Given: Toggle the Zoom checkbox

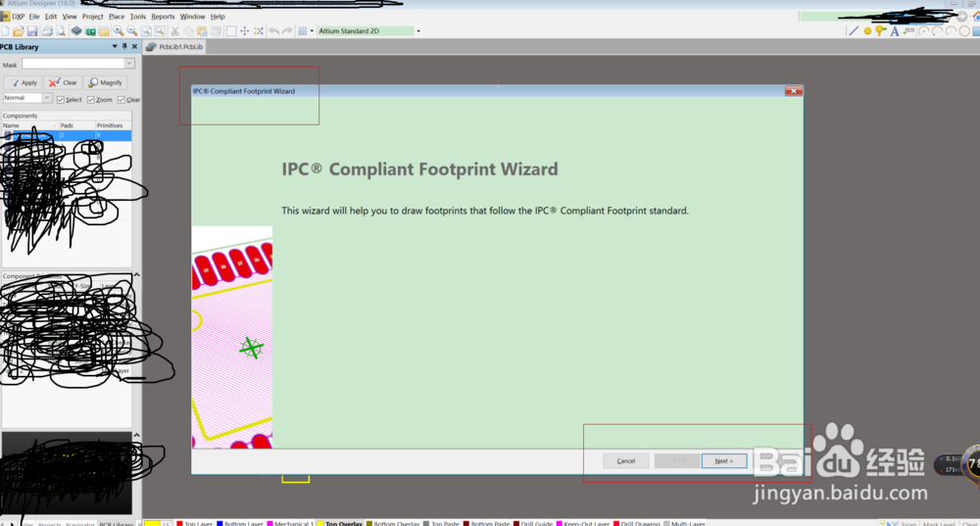Looking at the screenshot, I should click(90, 100).
